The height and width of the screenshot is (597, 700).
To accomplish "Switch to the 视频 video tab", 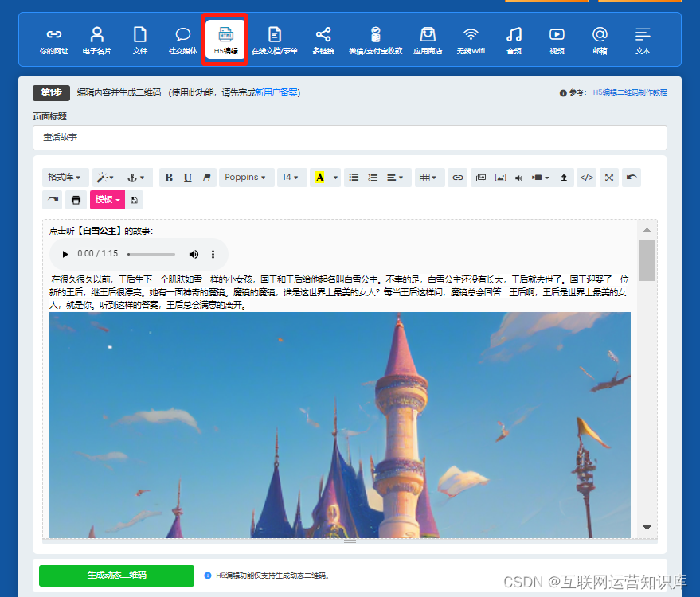I will point(557,40).
